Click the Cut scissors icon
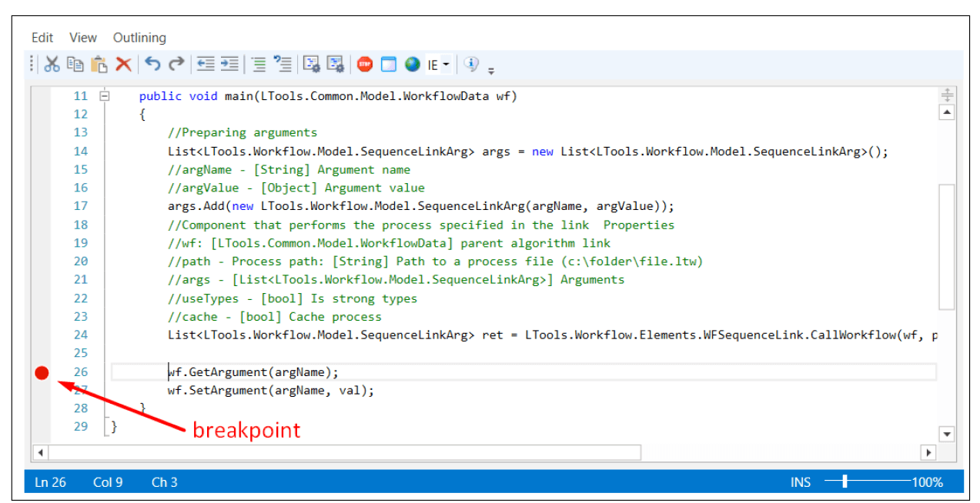 point(52,65)
